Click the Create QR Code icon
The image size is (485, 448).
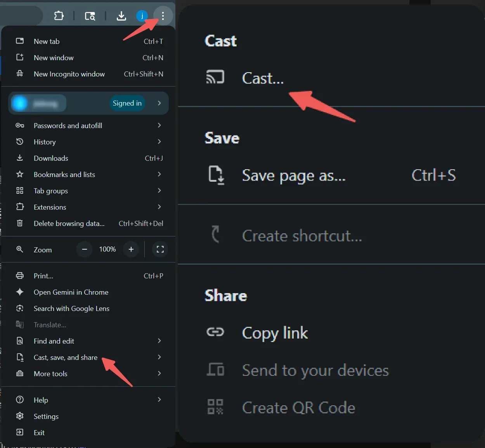point(215,407)
